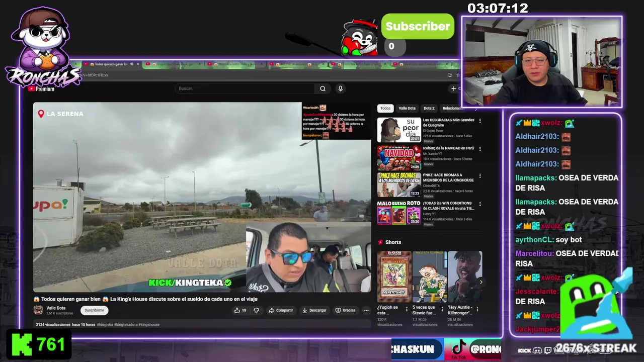
Task: Open Valle Dota channel avatar
Action: [38, 310]
